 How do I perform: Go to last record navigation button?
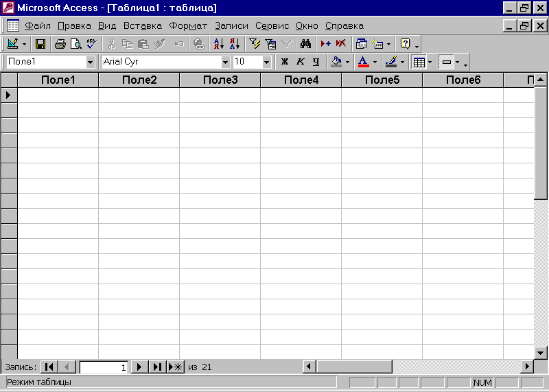[x=157, y=367]
